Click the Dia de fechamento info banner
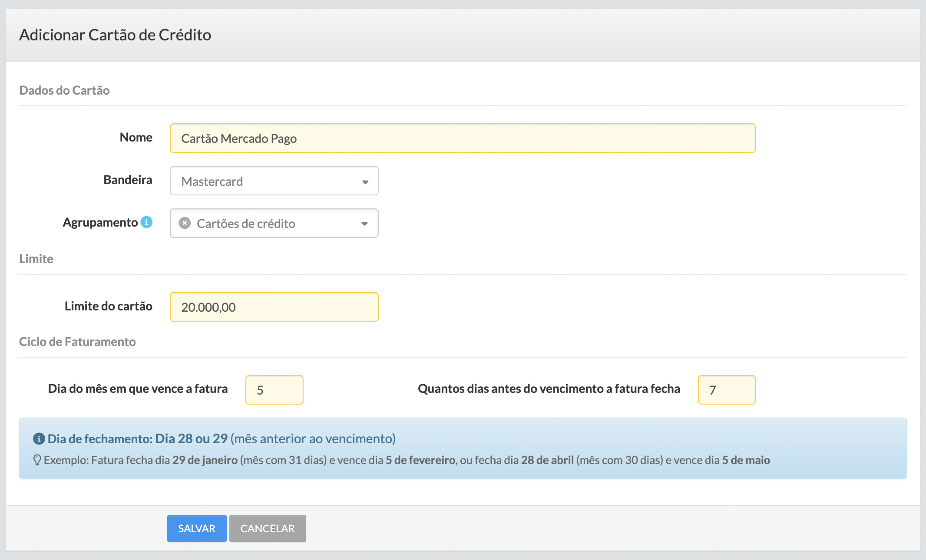This screenshot has width=926, height=560. point(463,449)
